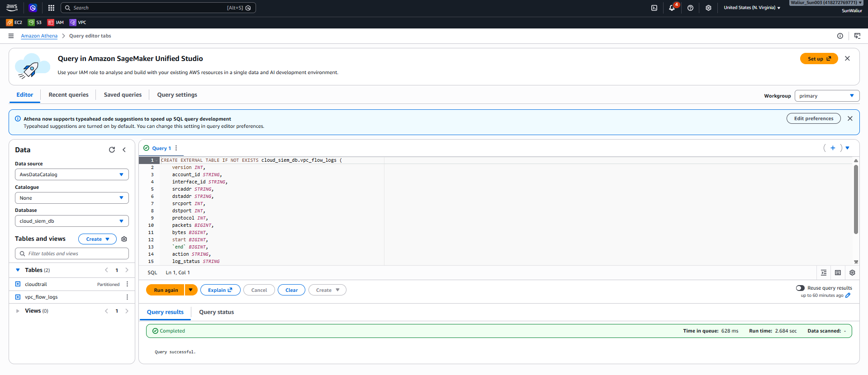Go to next Tables page arrow
The image size is (868, 375).
point(127,270)
